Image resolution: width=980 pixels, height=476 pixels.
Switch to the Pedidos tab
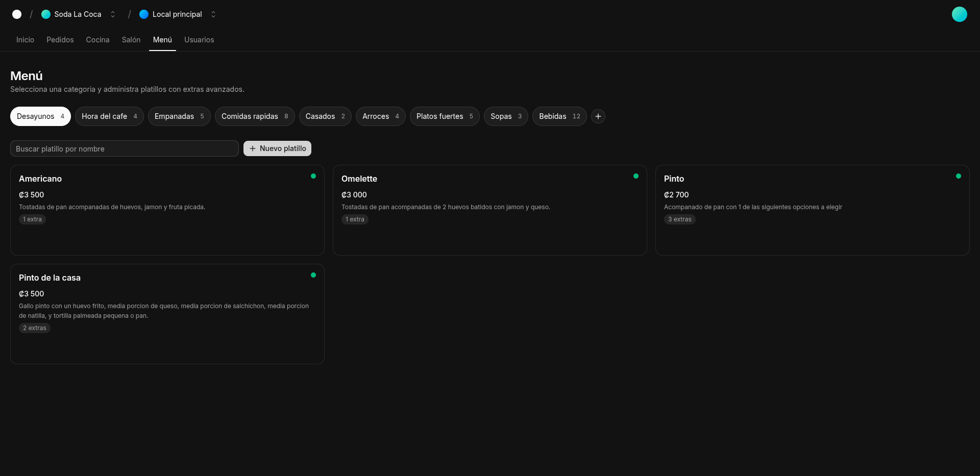(60, 40)
